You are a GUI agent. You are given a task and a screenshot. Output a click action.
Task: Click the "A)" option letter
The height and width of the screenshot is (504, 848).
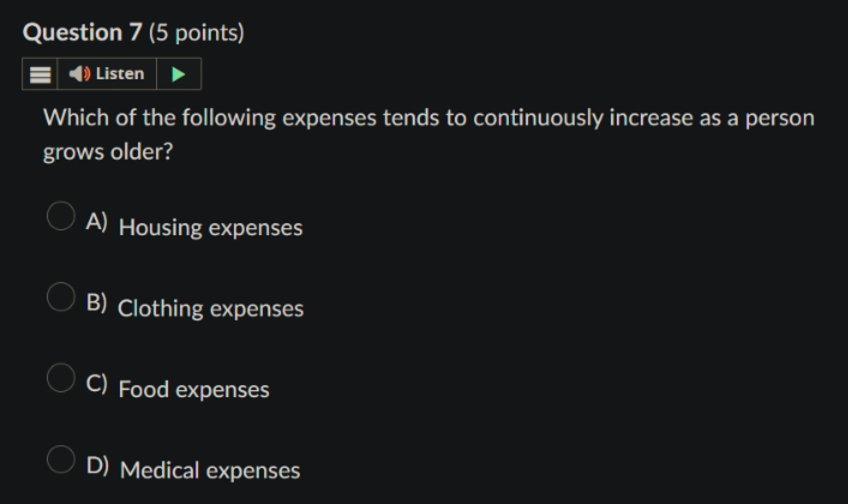pyautogui.click(x=97, y=221)
